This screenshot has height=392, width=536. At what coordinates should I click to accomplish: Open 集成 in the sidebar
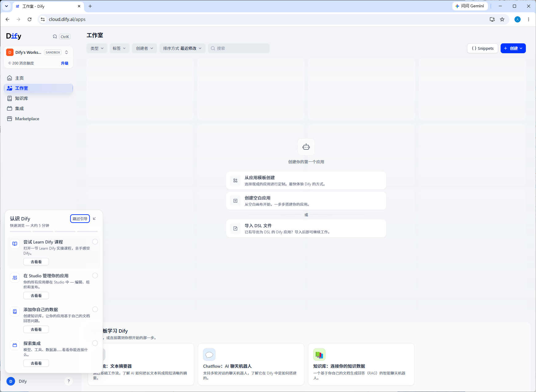coord(38,109)
